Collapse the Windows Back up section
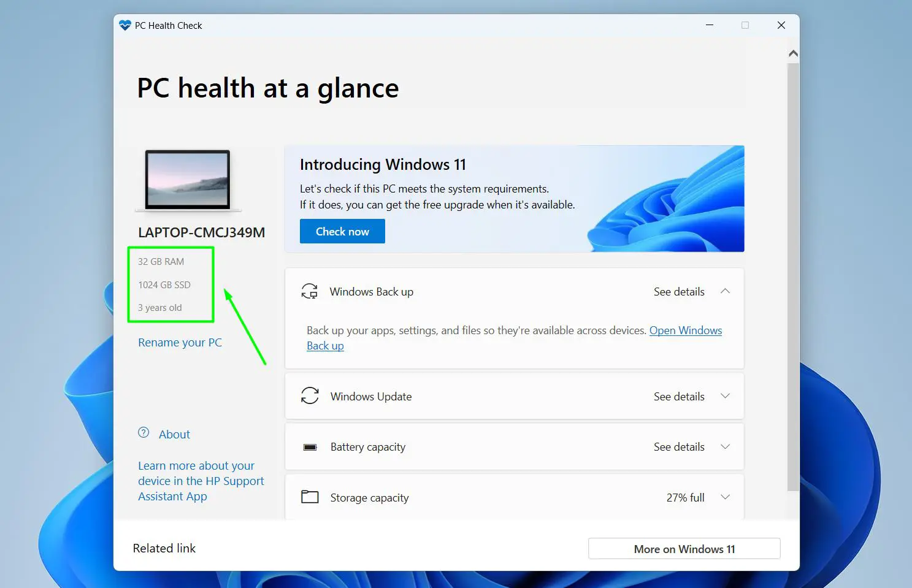 726,291
